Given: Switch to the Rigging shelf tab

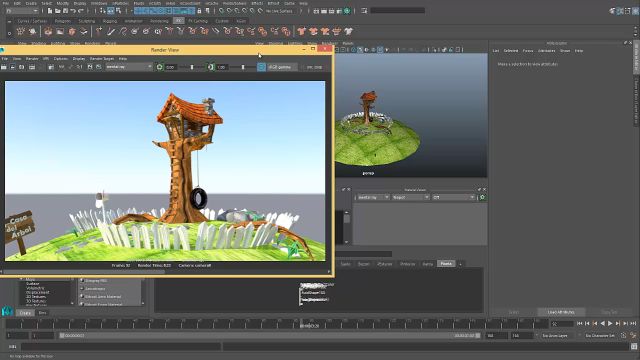Looking at the screenshot, I should [110, 21].
